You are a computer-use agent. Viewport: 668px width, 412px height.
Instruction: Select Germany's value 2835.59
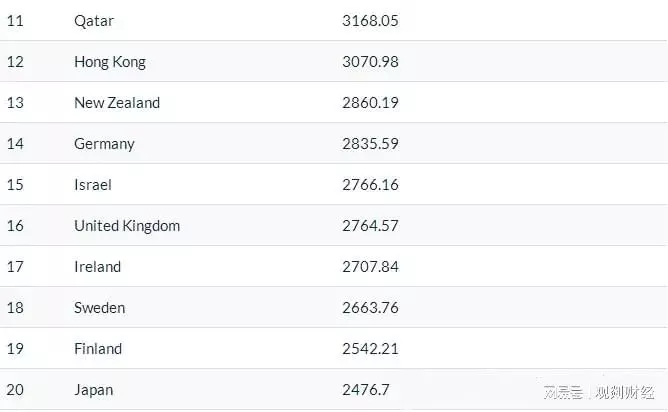coord(370,144)
